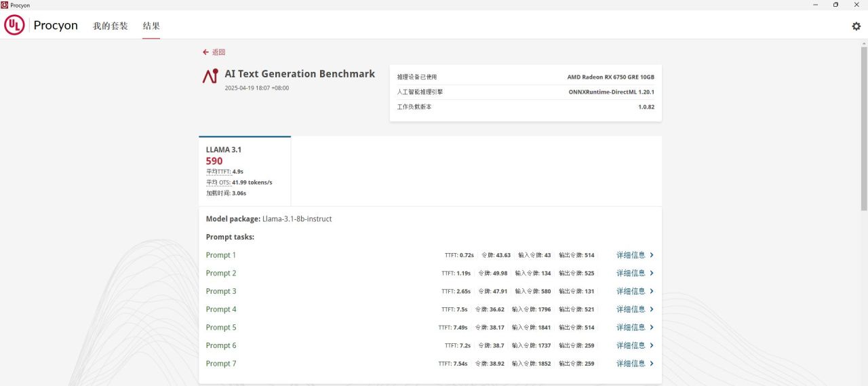Viewport: 868px width, 386px height.
Task: Open 详细信息 link for Prompt 7
Action: tap(631, 364)
